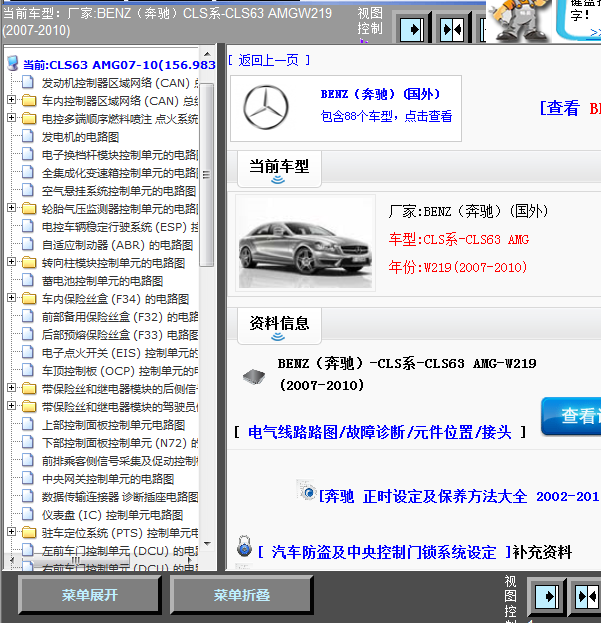Image resolution: width=601 pixels, height=623 pixels.
Task: Select 后部预熔保险丝盒 (F33) 电路图
Action: (x=120, y=335)
